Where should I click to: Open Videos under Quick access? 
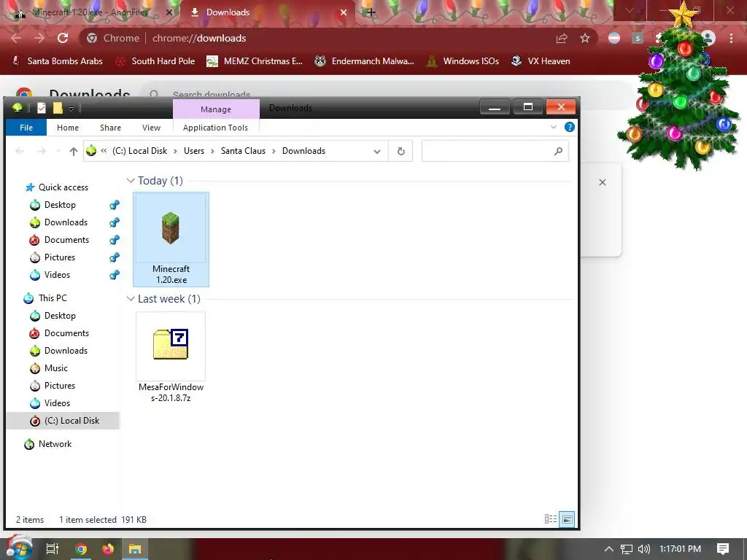click(x=57, y=275)
